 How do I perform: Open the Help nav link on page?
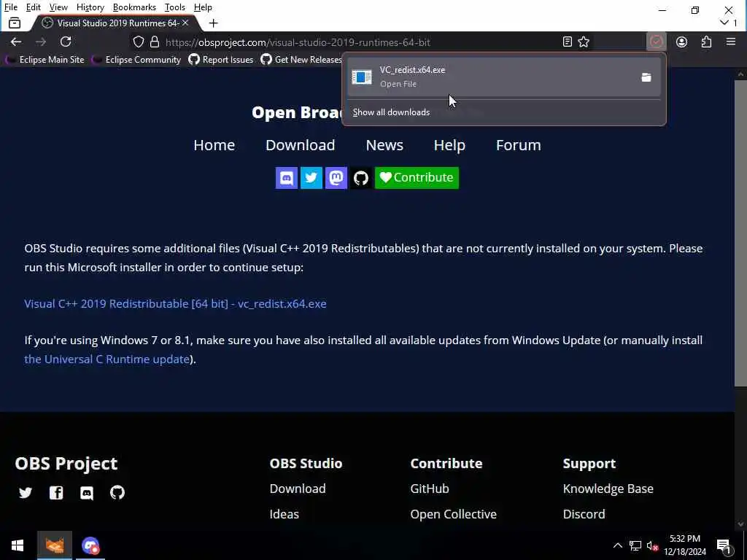(449, 145)
